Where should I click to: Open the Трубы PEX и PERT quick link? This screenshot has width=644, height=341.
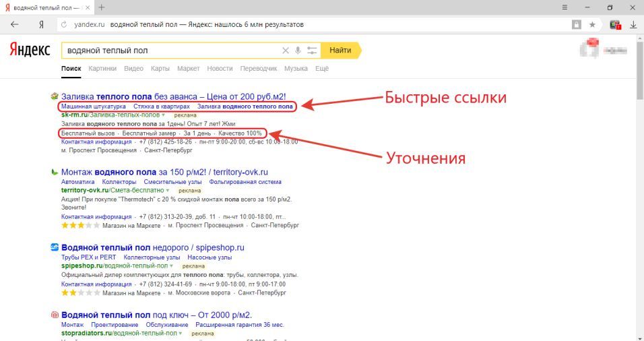point(89,257)
